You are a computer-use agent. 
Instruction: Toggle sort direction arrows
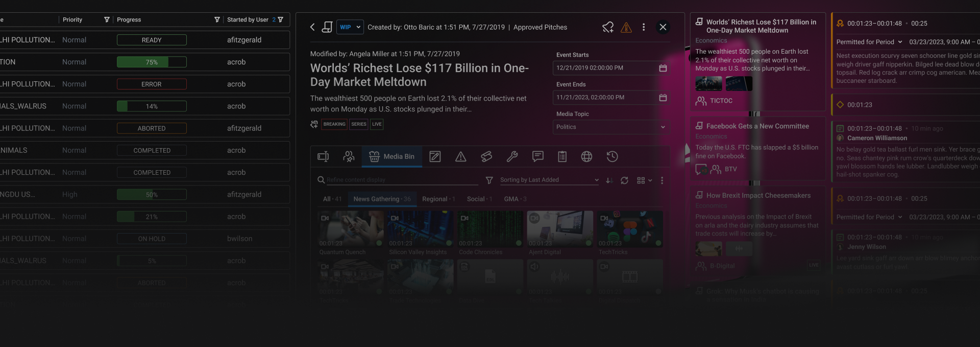point(609,180)
